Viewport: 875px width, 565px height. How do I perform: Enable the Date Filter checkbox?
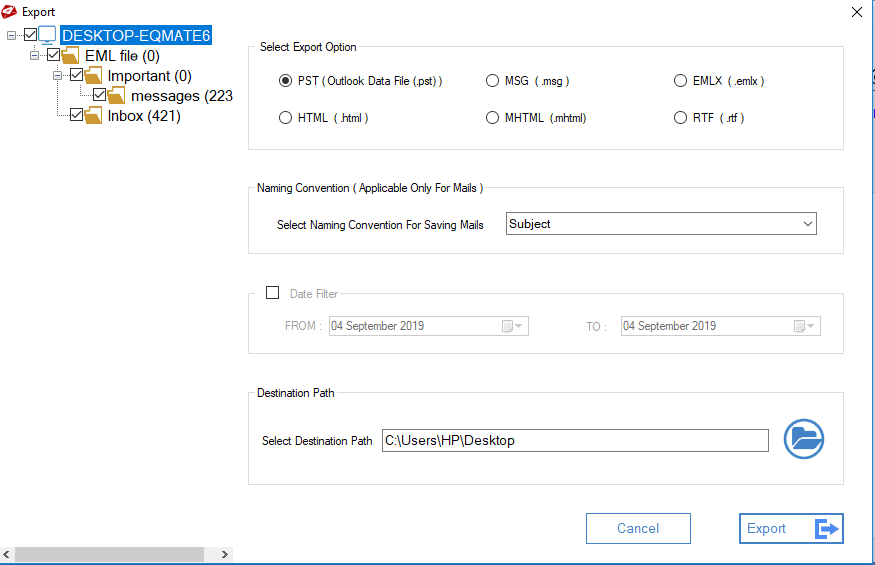(272, 293)
